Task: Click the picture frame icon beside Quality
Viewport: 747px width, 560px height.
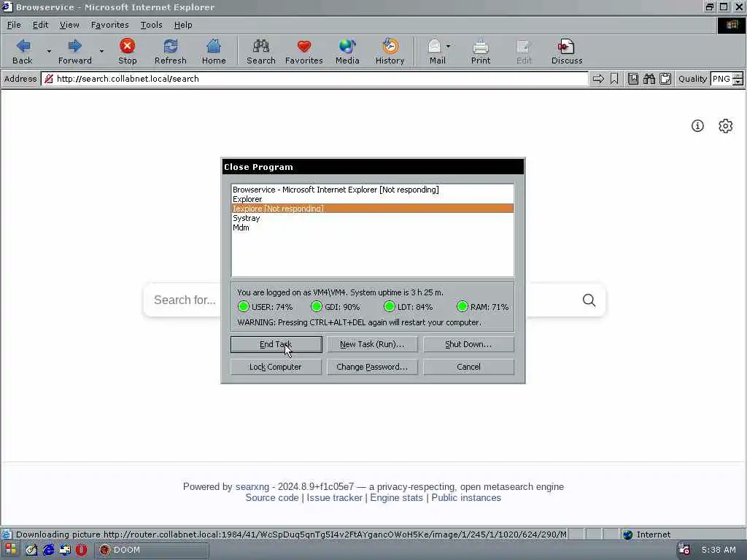Action: 632,79
